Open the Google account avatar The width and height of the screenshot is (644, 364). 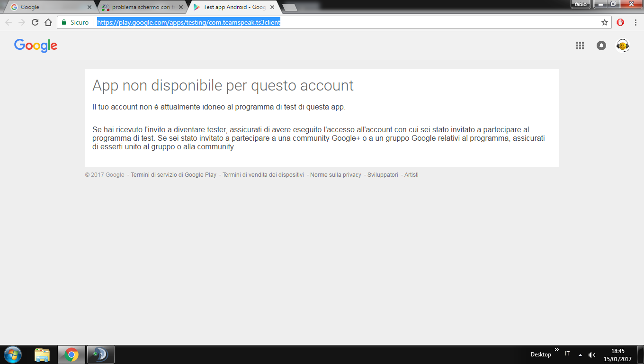coord(622,45)
